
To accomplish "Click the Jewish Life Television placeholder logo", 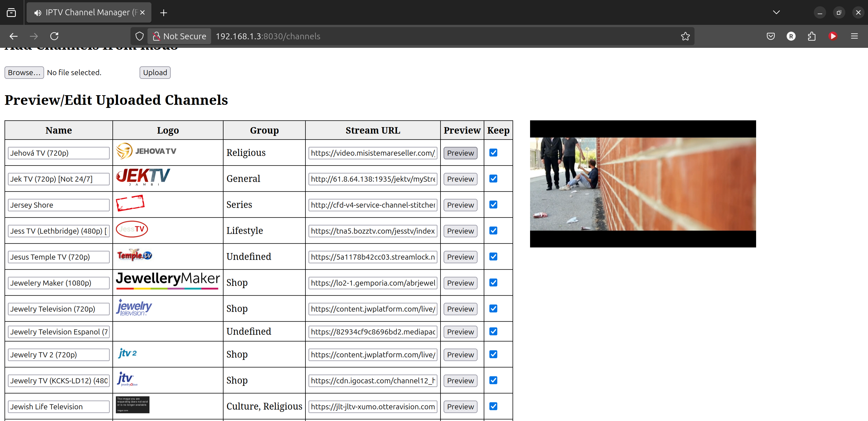I will (133, 405).
